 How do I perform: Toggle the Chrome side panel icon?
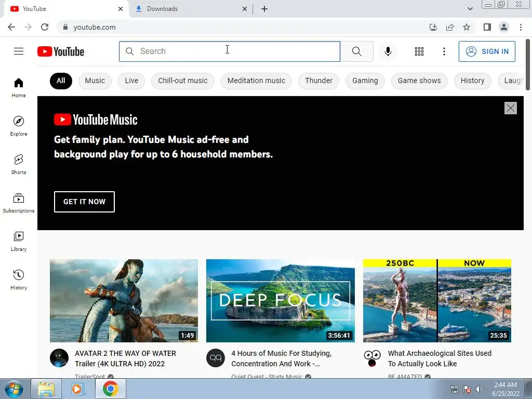pos(487,27)
